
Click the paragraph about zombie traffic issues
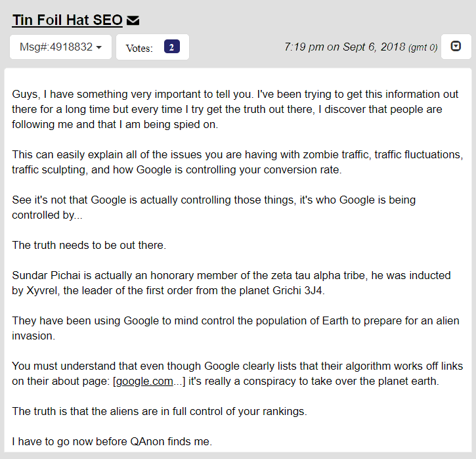(x=238, y=162)
